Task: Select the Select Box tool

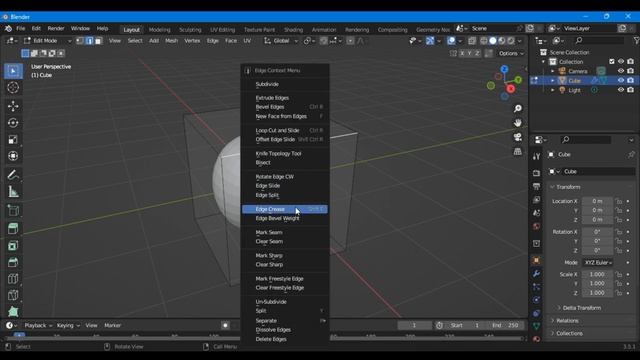Action: tap(13, 71)
